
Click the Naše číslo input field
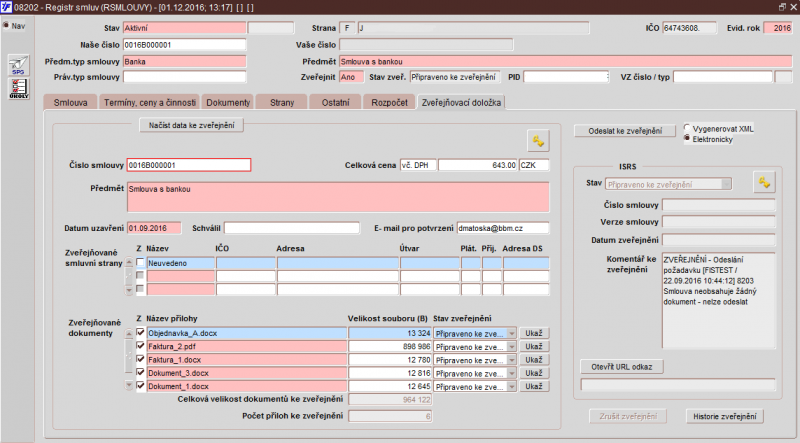[x=184, y=45]
